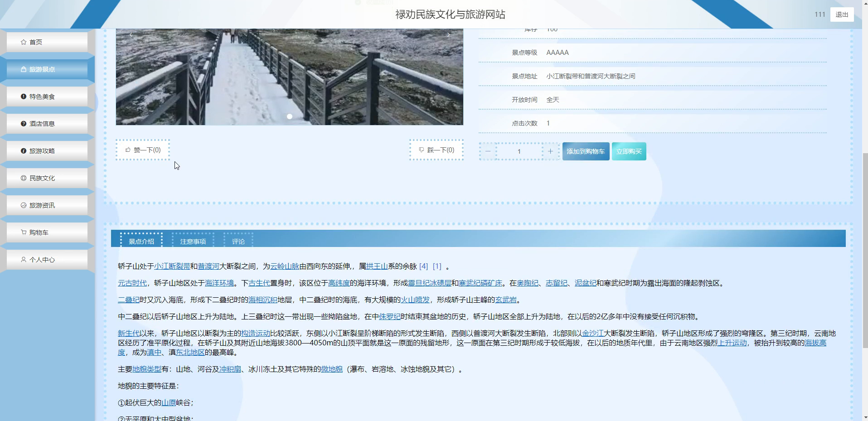The height and width of the screenshot is (421, 868).
Task: Select 旅游景点 sidebar item
Action: pyautogui.click(x=47, y=69)
